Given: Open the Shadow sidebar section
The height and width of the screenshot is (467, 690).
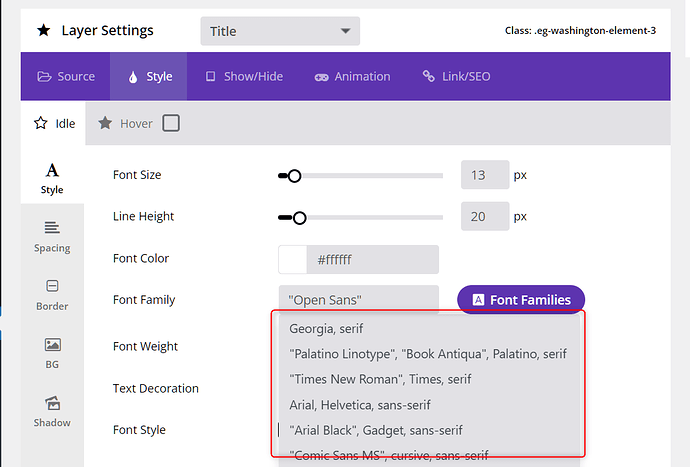Looking at the screenshot, I should tap(52, 410).
